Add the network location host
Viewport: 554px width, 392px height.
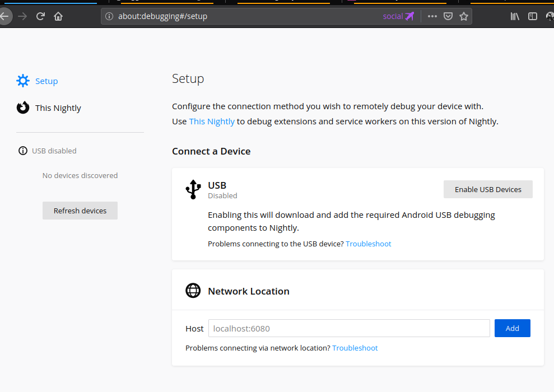click(x=513, y=328)
